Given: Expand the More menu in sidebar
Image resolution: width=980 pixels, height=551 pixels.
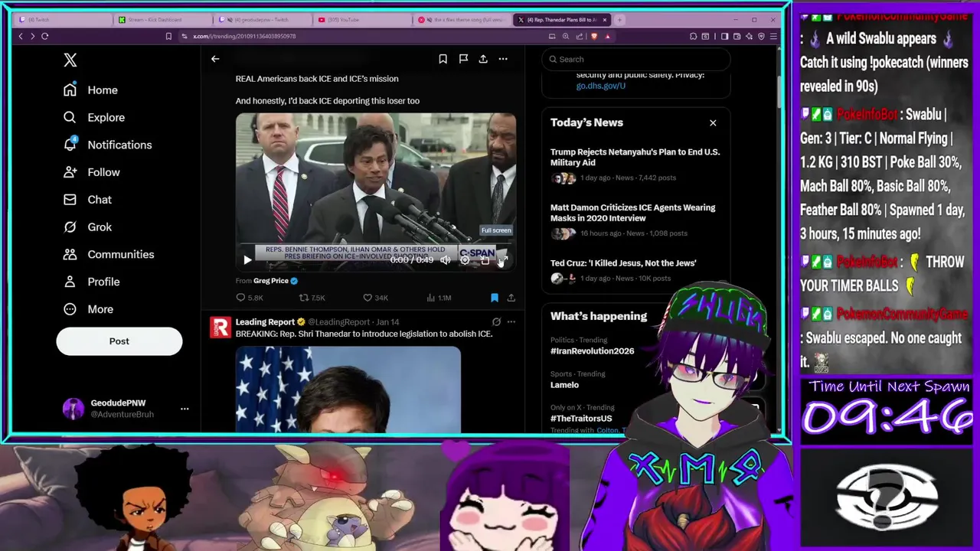Looking at the screenshot, I should 89,309.
